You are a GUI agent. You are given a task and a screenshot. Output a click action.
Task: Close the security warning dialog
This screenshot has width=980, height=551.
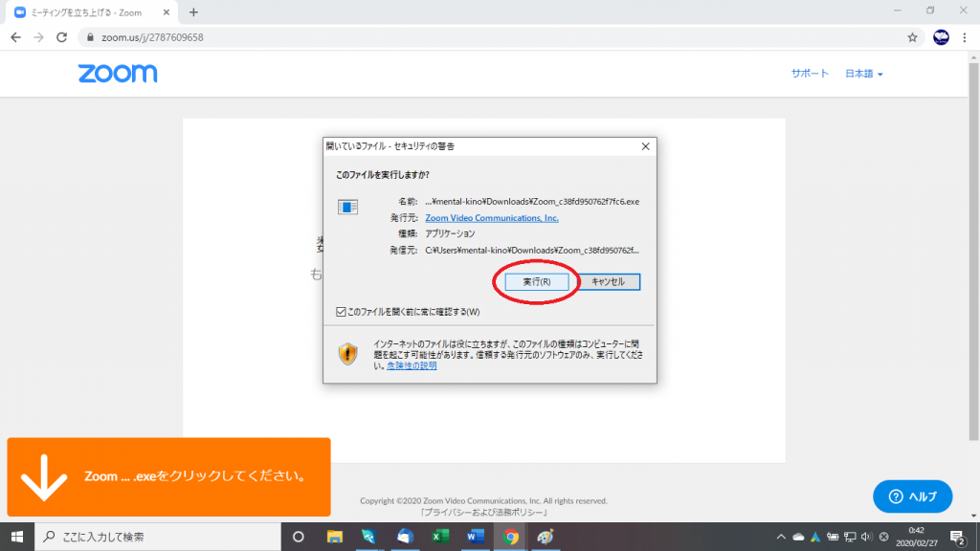point(646,146)
